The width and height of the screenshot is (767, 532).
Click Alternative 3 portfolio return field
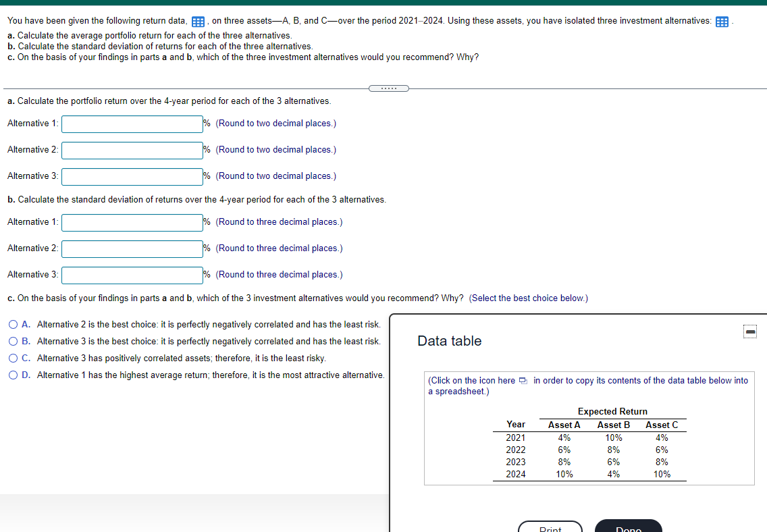tap(132, 176)
